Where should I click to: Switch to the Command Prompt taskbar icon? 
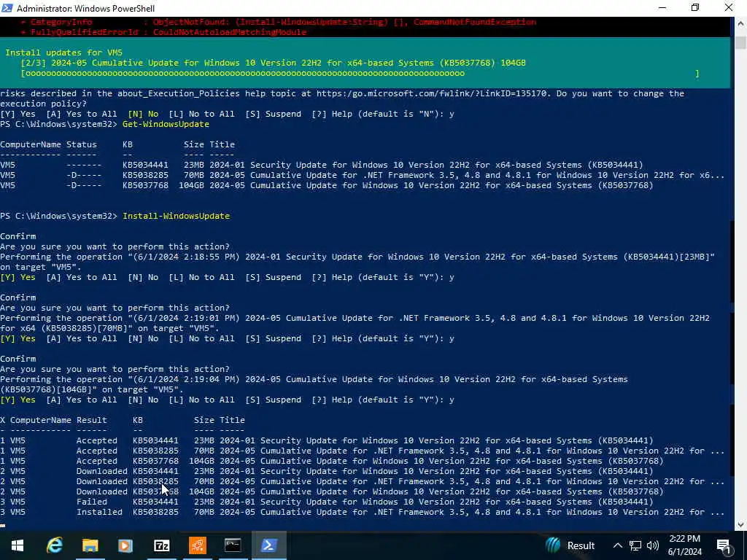point(233,545)
